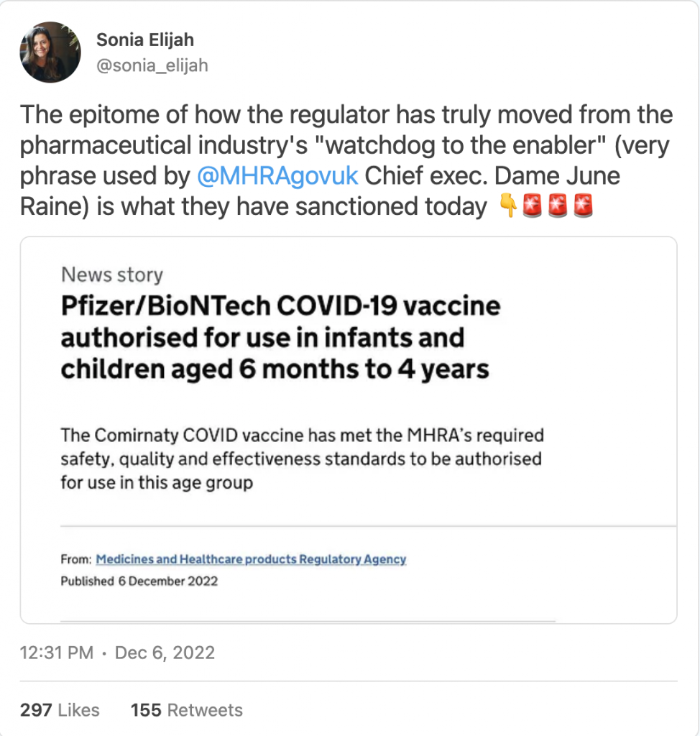Click the first siren emoji
The width and height of the screenshot is (700, 736).
533,207
